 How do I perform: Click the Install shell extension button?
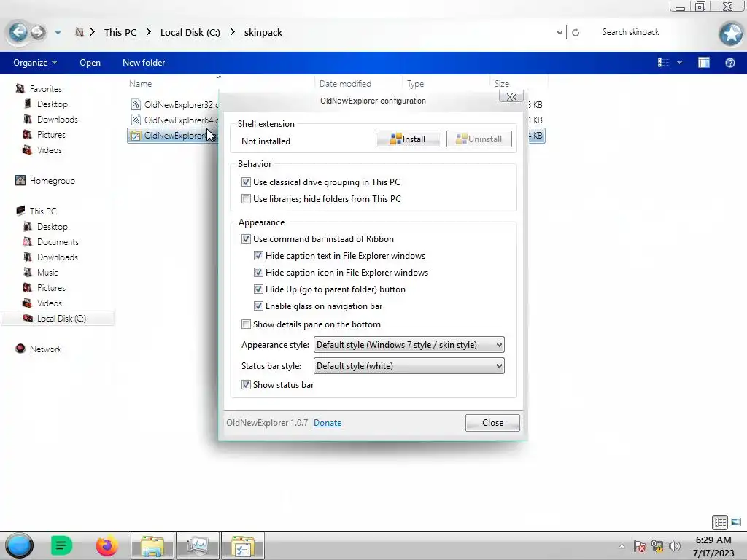point(409,139)
